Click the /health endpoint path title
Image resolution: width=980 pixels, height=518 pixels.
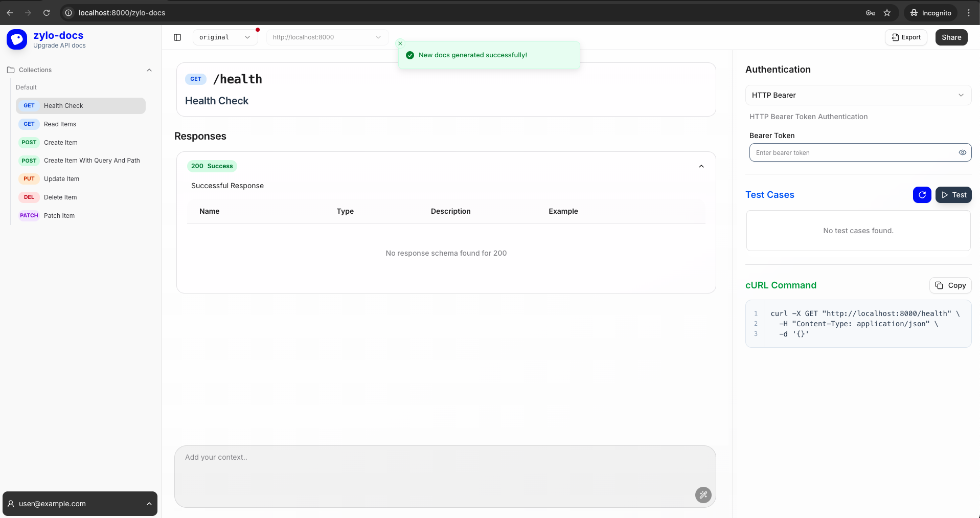pos(238,79)
